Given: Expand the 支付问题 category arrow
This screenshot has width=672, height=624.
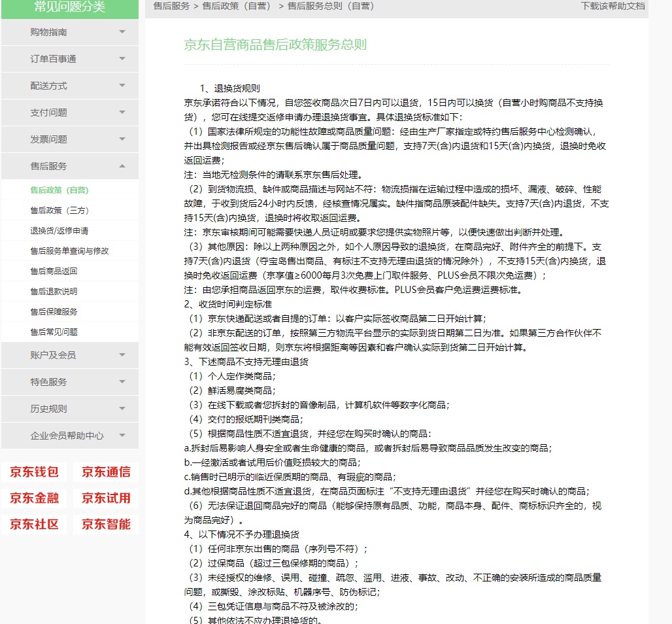Looking at the screenshot, I should tap(122, 113).
